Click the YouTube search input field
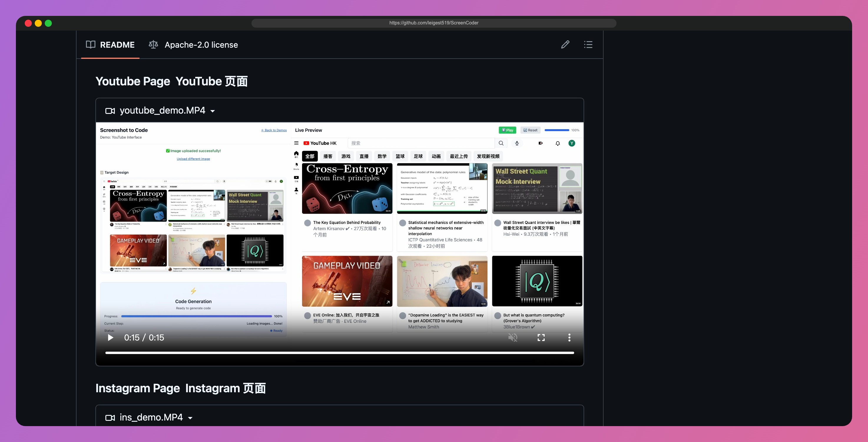 421,143
